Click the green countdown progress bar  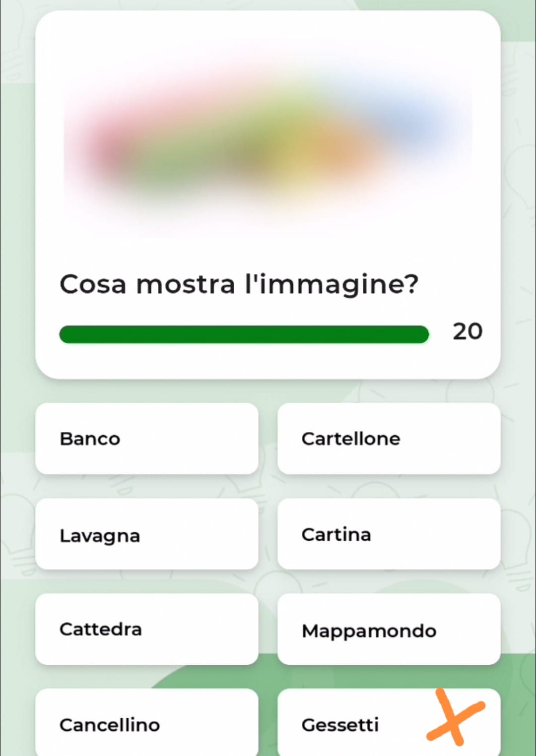(x=244, y=334)
